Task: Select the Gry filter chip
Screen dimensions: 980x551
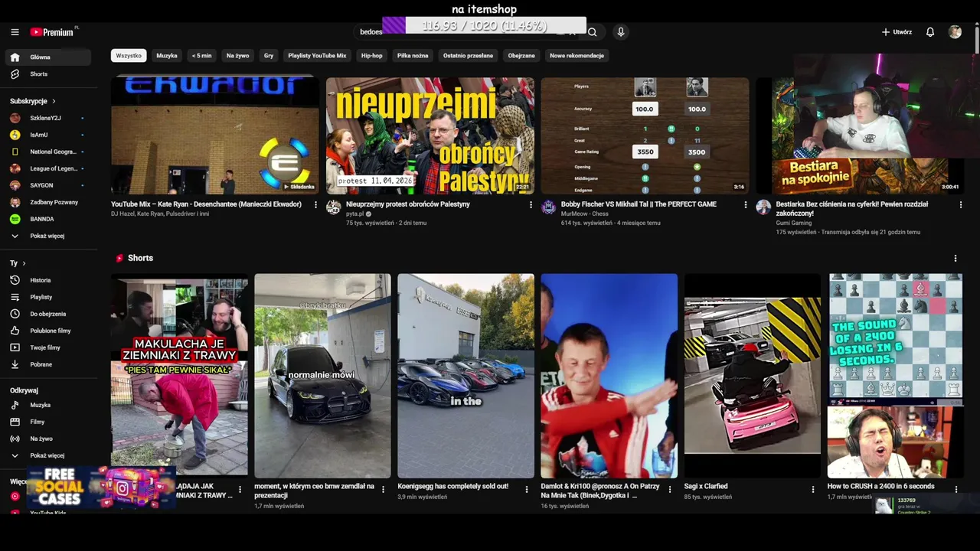Action: [x=269, y=55]
